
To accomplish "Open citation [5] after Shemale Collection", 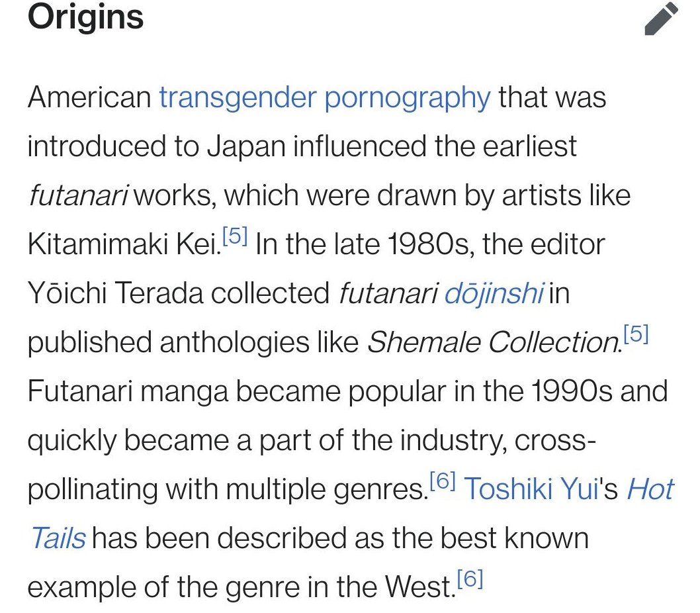I will 636,335.
